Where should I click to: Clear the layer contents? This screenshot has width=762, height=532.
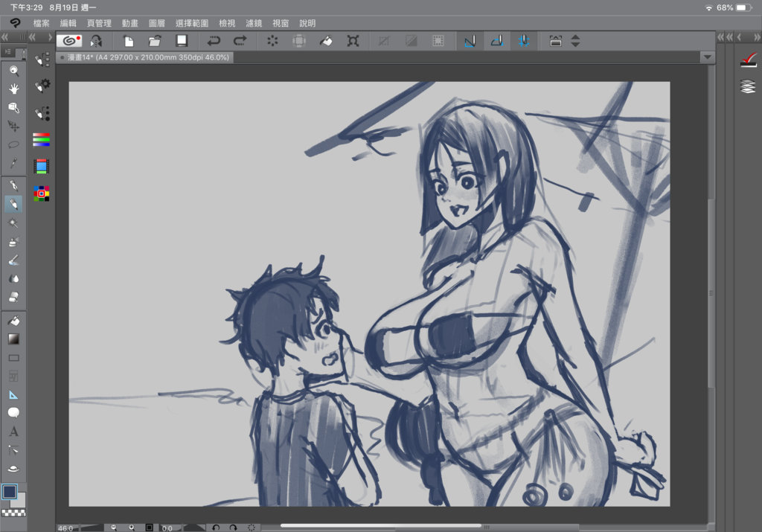(272, 42)
